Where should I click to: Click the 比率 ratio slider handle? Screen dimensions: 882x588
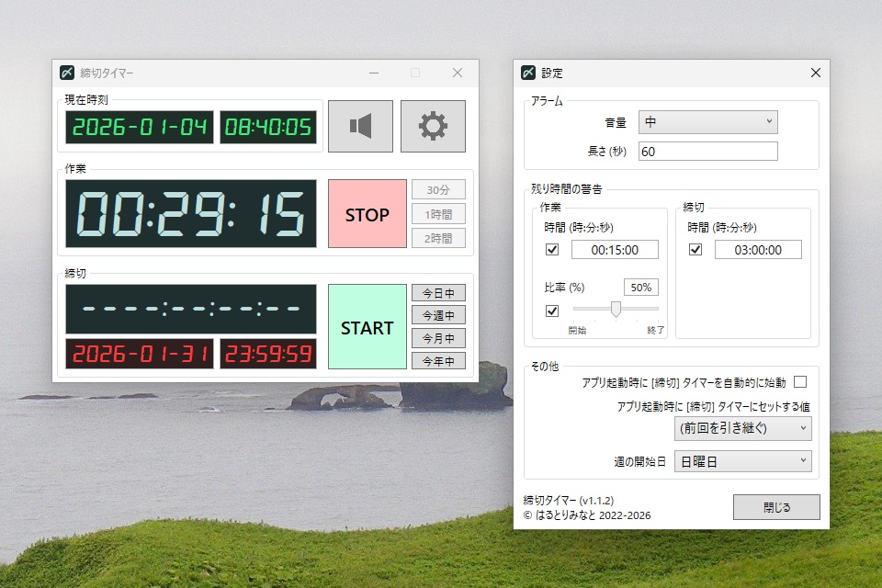click(616, 311)
